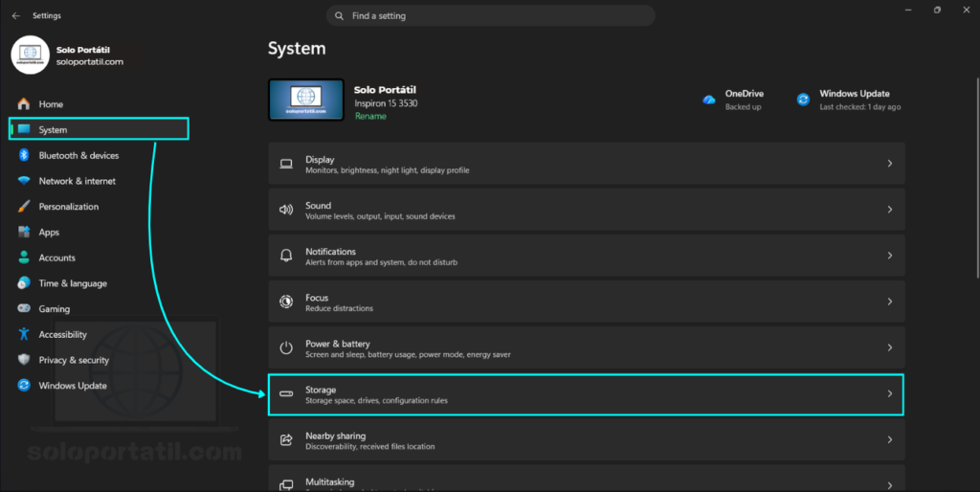Go back with the arrow button

point(15,15)
